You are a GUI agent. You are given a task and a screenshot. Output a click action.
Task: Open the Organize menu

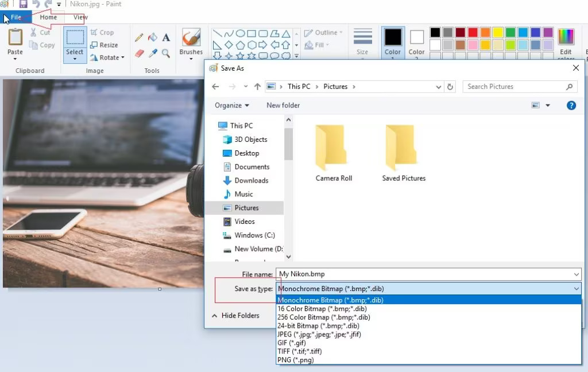(232, 106)
